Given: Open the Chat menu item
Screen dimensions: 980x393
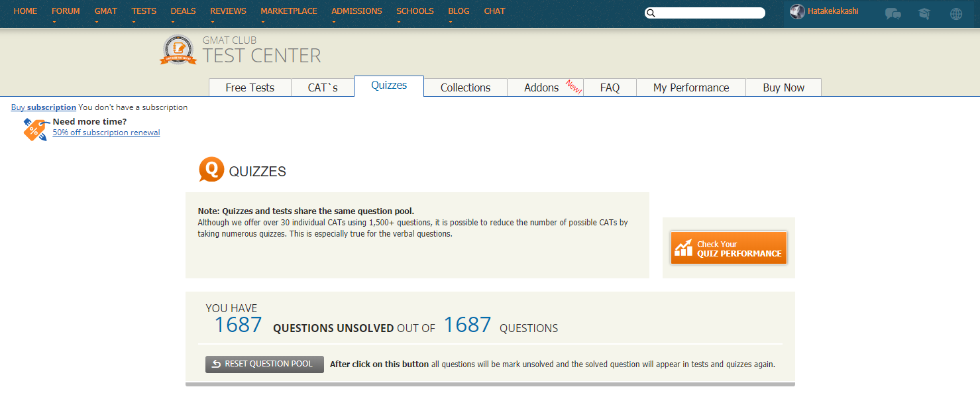Looking at the screenshot, I should tap(494, 11).
